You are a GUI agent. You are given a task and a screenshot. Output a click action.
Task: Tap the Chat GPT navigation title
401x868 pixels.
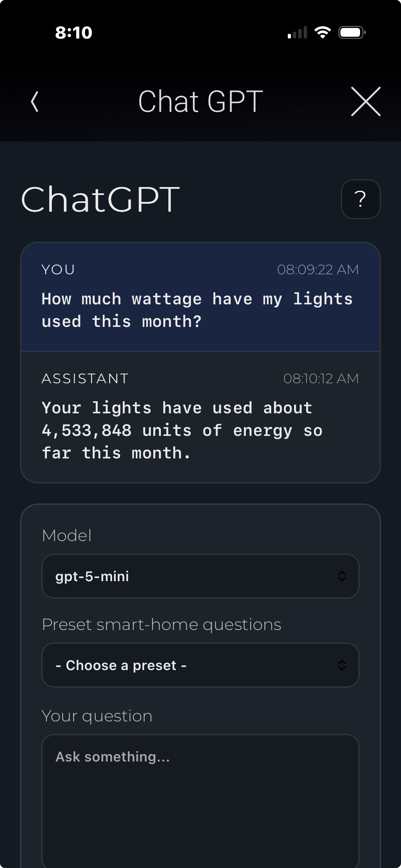click(x=200, y=101)
